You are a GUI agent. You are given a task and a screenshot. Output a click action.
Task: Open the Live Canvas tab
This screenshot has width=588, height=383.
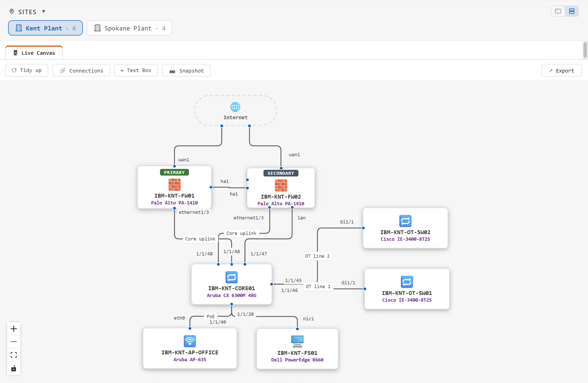[x=34, y=53]
